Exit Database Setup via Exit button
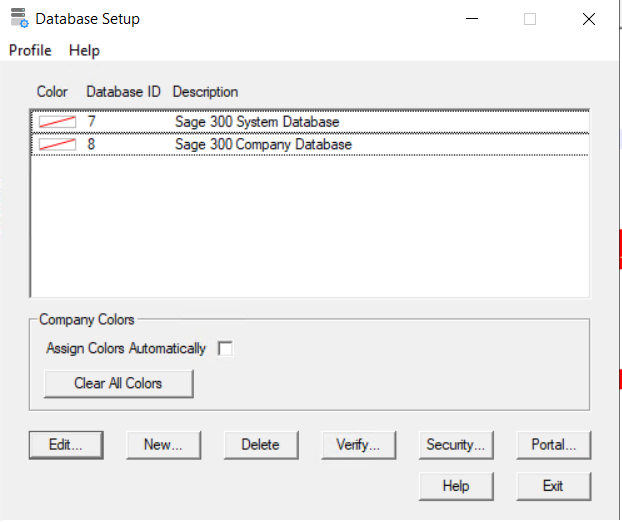622x522 pixels. 554,486
